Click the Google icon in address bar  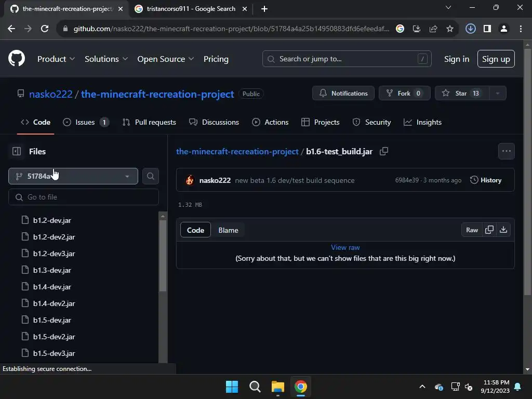(400, 29)
